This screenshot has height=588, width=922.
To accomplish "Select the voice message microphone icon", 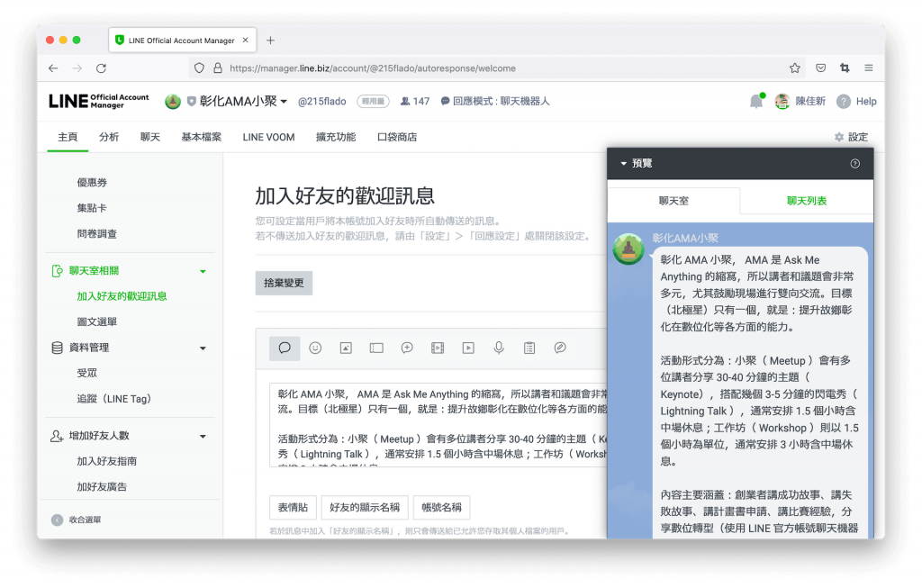I will [499, 348].
